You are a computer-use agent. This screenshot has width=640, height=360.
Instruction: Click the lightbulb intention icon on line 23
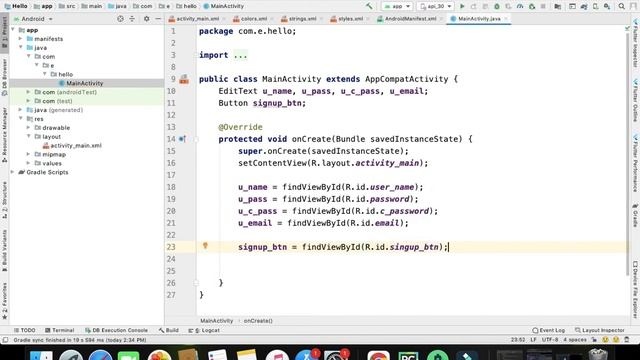(x=205, y=246)
